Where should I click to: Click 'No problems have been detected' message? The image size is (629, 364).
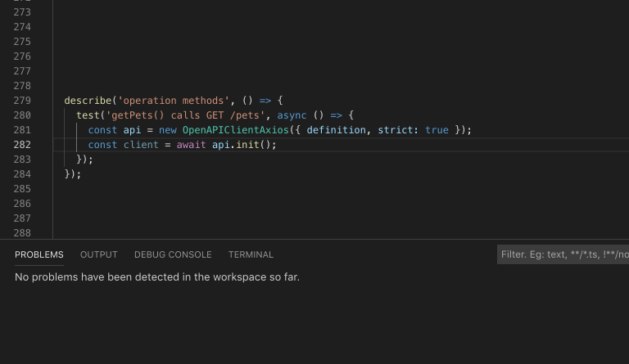click(x=157, y=277)
